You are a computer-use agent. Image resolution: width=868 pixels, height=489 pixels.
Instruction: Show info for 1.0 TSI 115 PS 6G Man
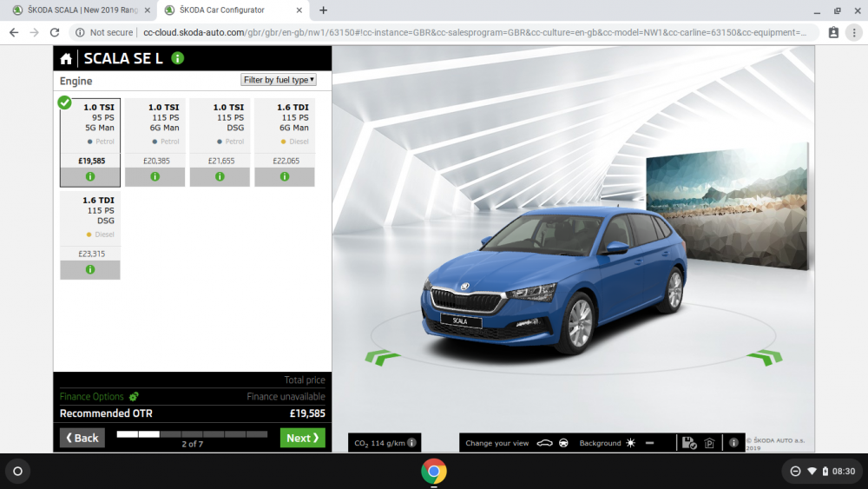[155, 176]
